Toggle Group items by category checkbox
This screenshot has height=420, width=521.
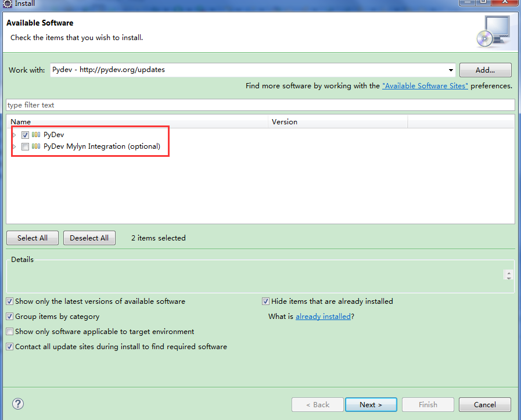10,317
